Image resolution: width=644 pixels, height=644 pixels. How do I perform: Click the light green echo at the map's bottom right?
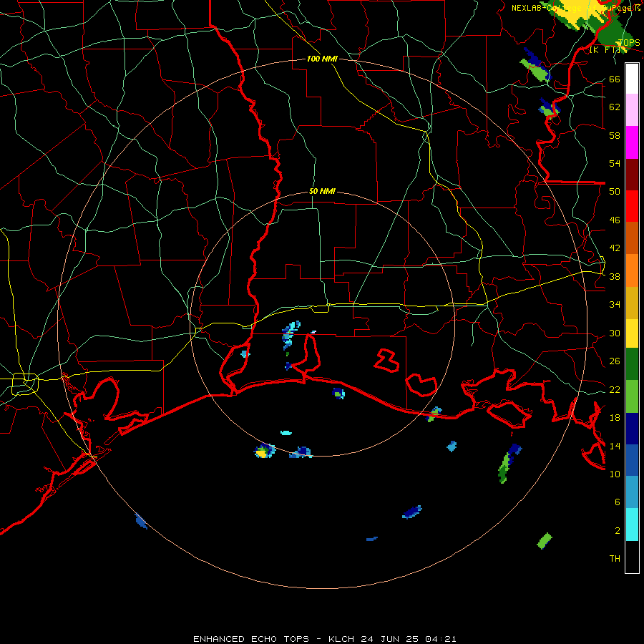(545, 540)
